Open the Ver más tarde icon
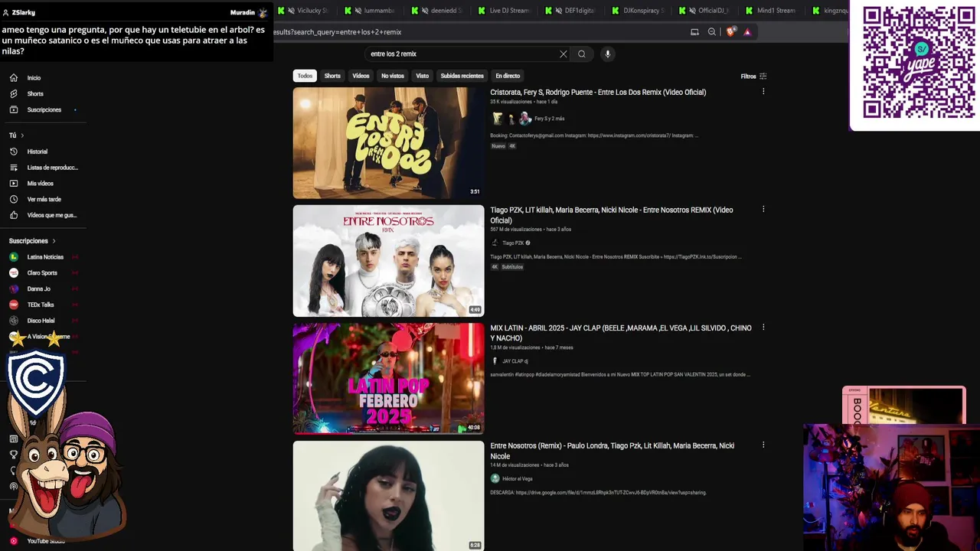The height and width of the screenshot is (551, 980). 13,199
